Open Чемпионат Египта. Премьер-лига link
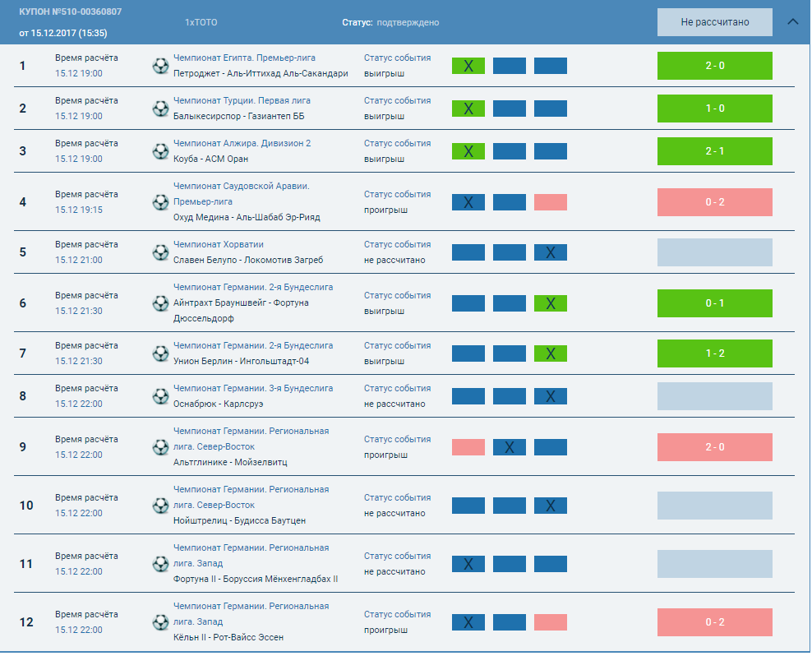The image size is (812, 656). click(244, 58)
